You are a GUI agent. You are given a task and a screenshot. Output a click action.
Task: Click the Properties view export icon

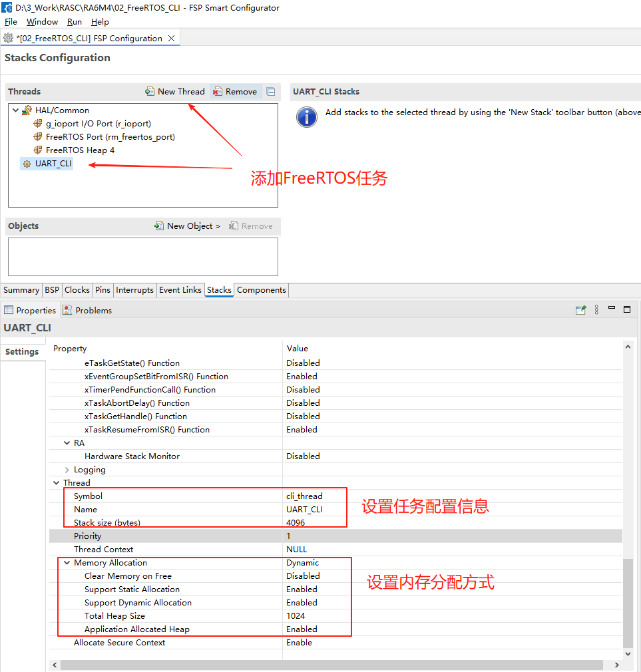click(x=580, y=310)
